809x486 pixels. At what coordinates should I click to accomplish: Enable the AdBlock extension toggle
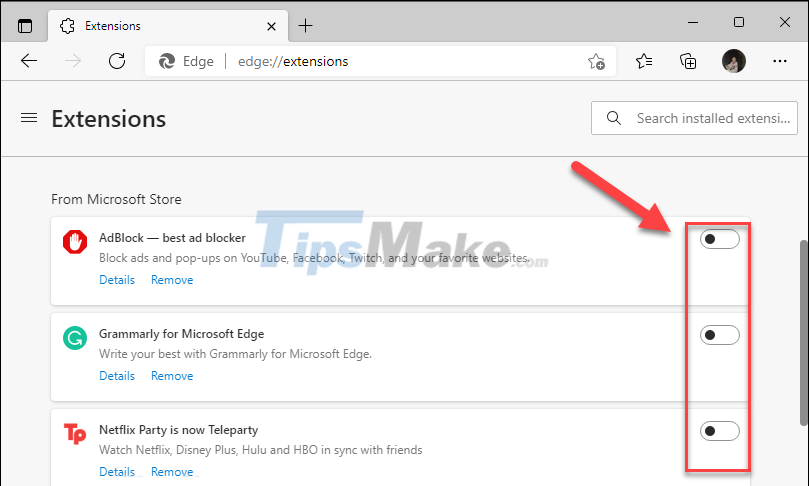[x=719, y=239]
